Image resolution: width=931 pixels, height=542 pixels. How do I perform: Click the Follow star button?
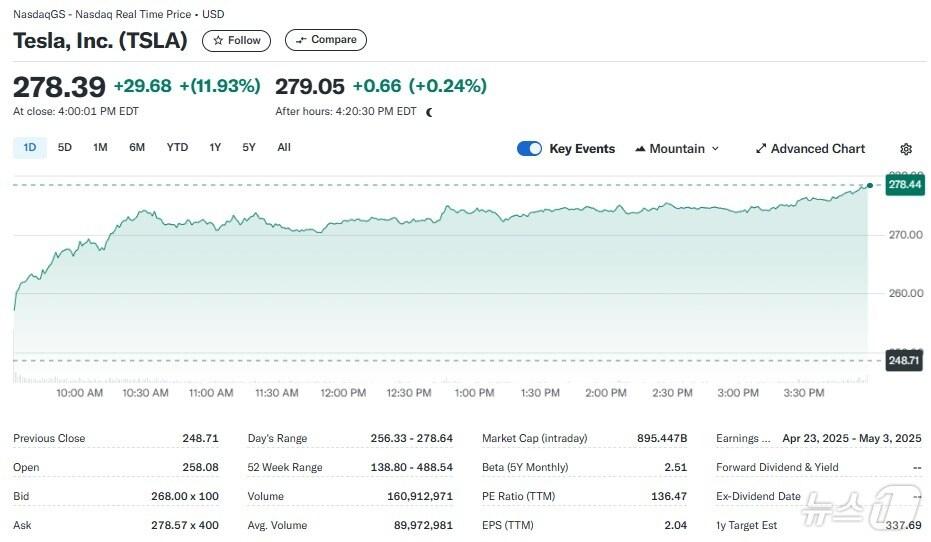coord(236,40)
